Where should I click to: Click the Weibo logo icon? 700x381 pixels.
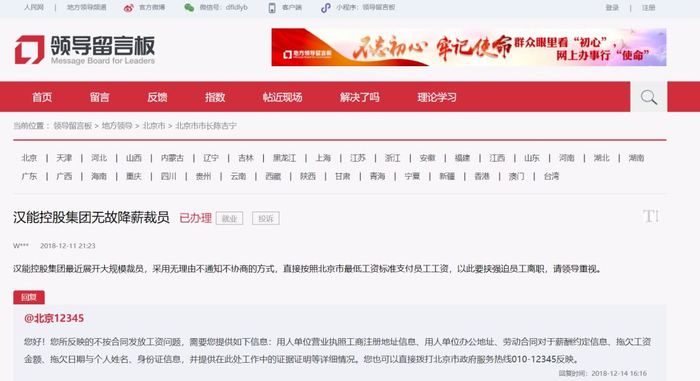129,8
